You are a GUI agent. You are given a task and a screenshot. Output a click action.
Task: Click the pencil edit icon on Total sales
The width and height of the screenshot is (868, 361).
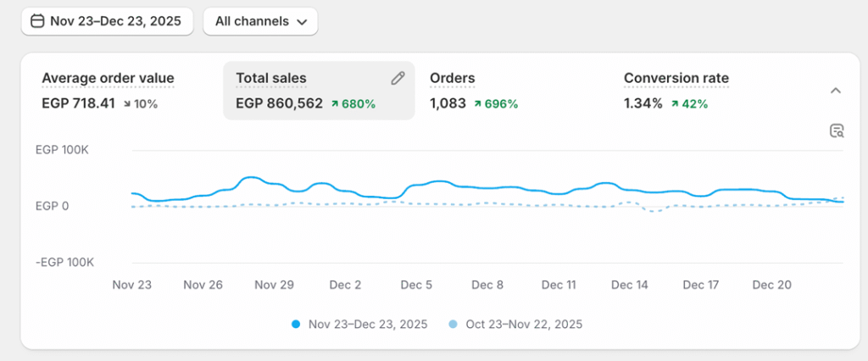[x=398, y=78]
